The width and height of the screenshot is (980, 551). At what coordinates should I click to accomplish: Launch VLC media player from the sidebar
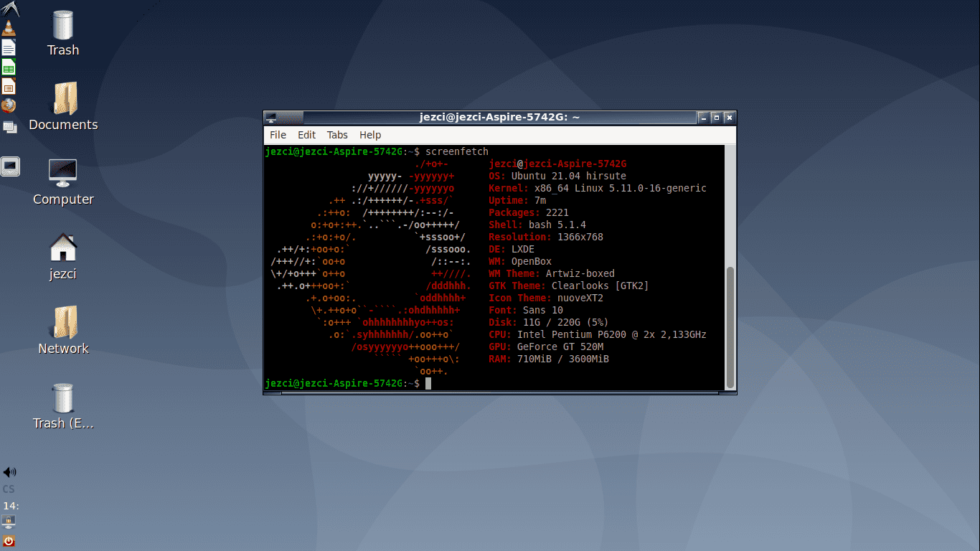pyautogui.click(x=9, y=29)
